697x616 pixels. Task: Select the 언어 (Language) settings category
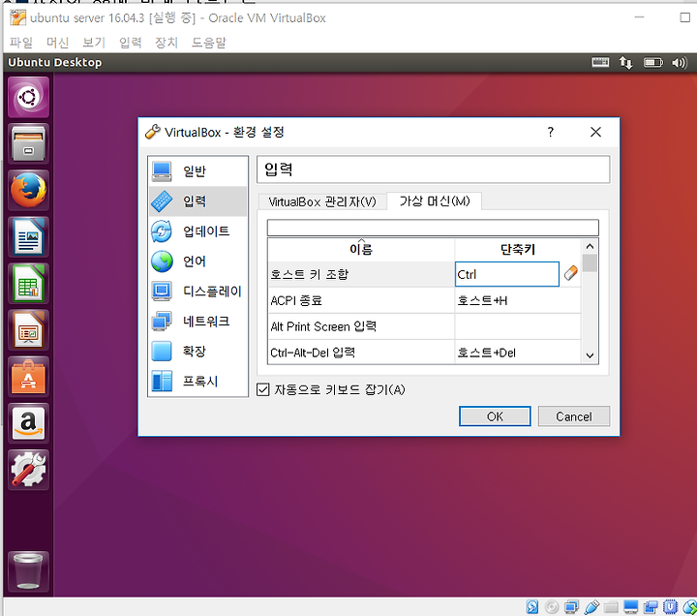(x=197, y=262)
